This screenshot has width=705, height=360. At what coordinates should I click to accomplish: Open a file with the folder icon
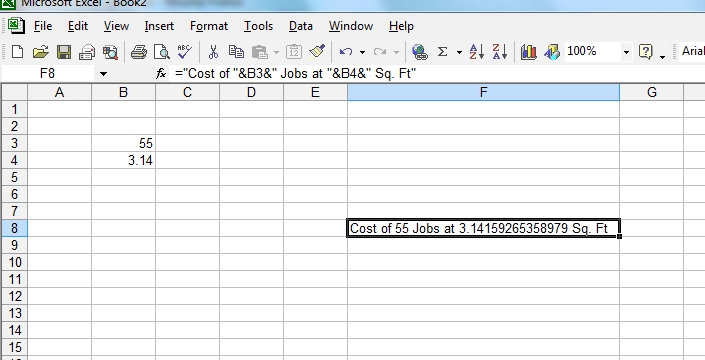point(40,52)
